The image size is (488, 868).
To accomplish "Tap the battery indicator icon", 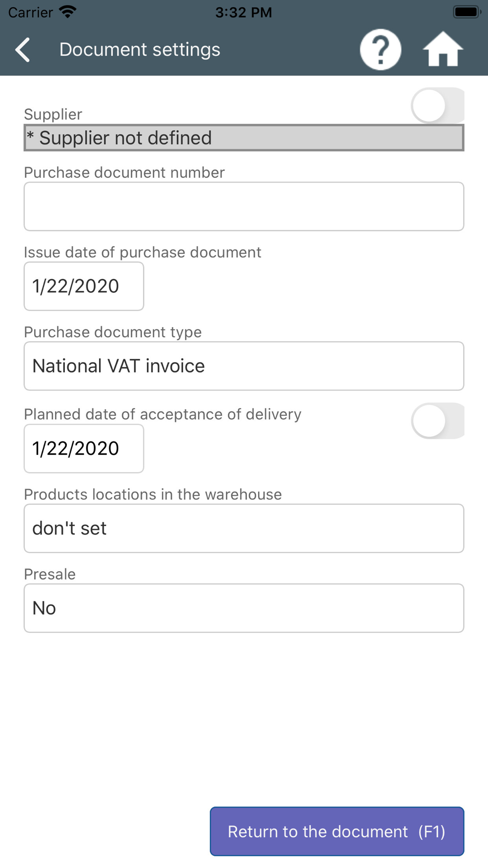I will click(467, 12).
